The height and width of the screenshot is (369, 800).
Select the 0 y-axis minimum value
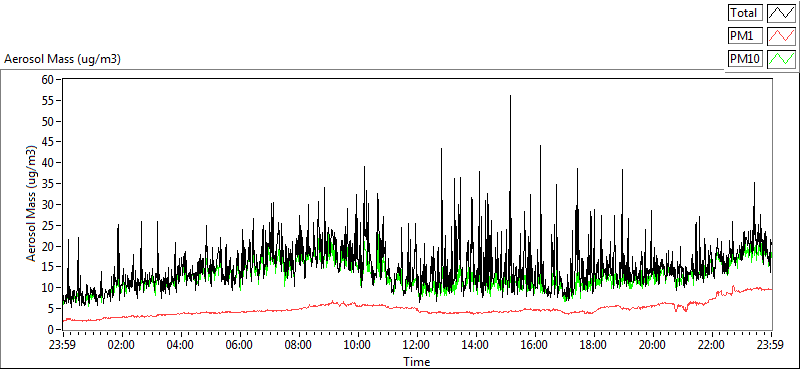click(51, 329)
